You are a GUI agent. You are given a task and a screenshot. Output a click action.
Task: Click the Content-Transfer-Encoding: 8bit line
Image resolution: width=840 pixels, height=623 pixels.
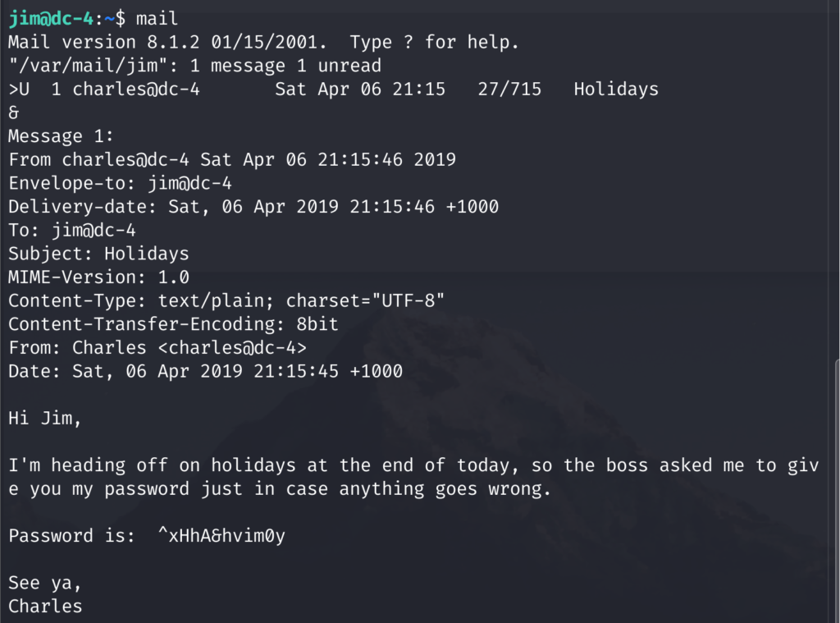173,324
